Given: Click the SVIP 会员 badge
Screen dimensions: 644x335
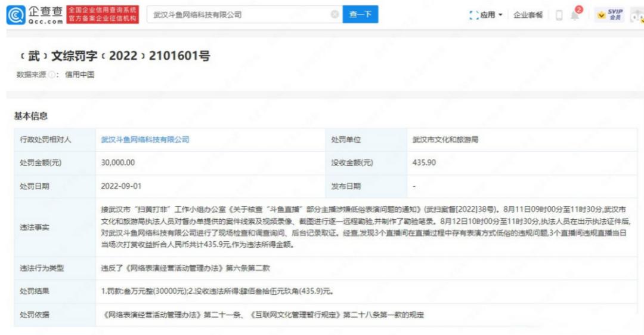Looking at the screenshot, I should click(609, 15).
